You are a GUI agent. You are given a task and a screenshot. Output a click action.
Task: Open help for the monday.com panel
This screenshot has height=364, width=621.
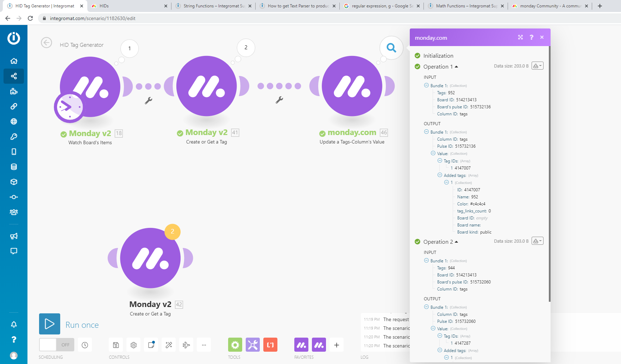click(x=532, y=37)
